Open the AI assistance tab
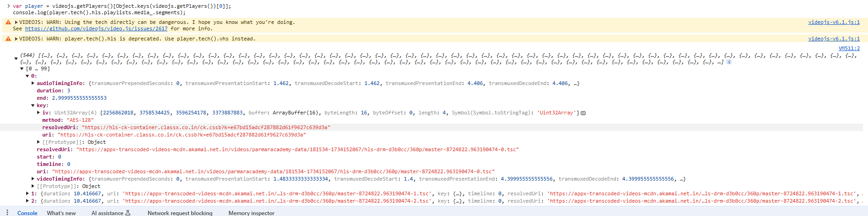Screen dimensions: 868x216 110,213
